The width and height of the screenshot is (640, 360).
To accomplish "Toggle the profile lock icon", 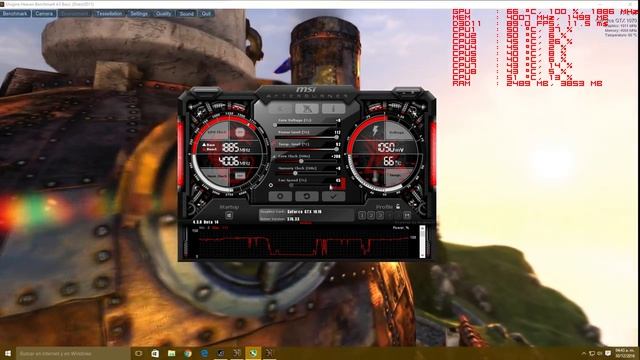I will (398, 207).
